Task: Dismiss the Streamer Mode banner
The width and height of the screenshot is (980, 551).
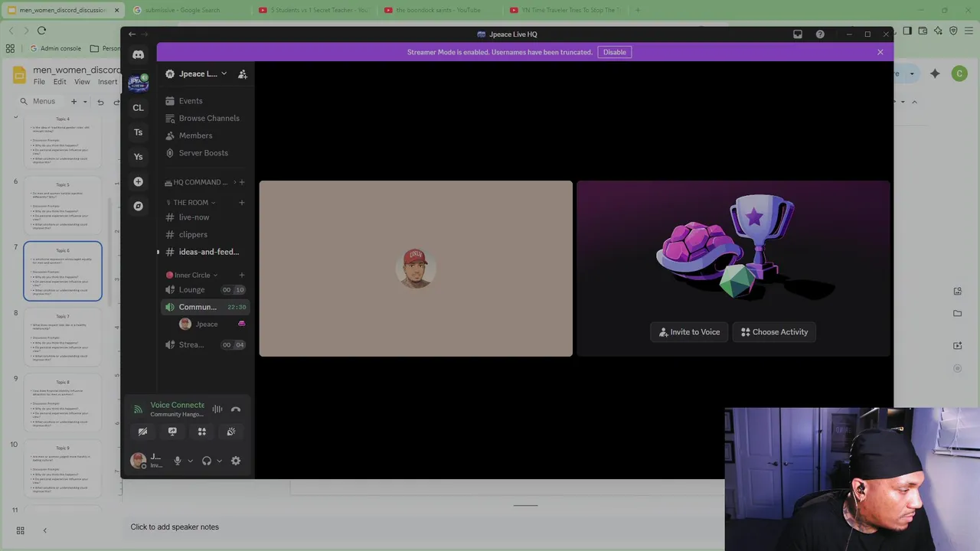Action: 880,52
